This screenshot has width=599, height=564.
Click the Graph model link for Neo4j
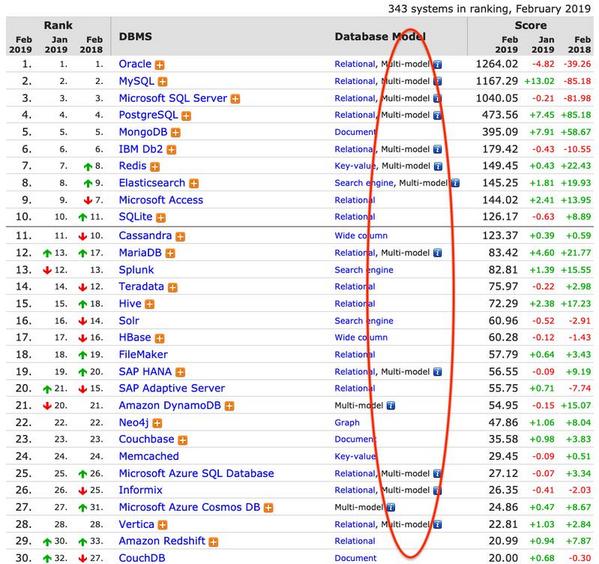tap(347, 423)
